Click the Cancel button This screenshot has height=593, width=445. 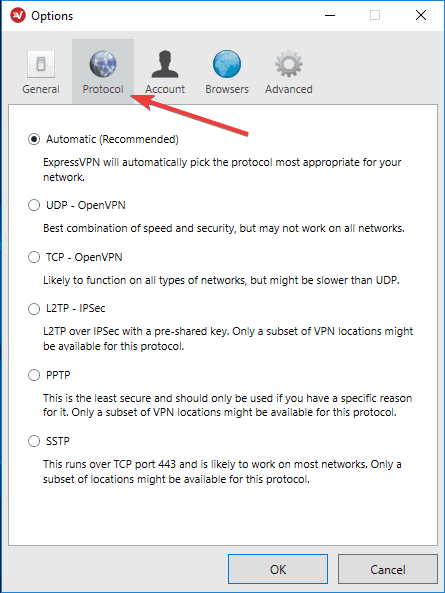[x=388, y=569]
